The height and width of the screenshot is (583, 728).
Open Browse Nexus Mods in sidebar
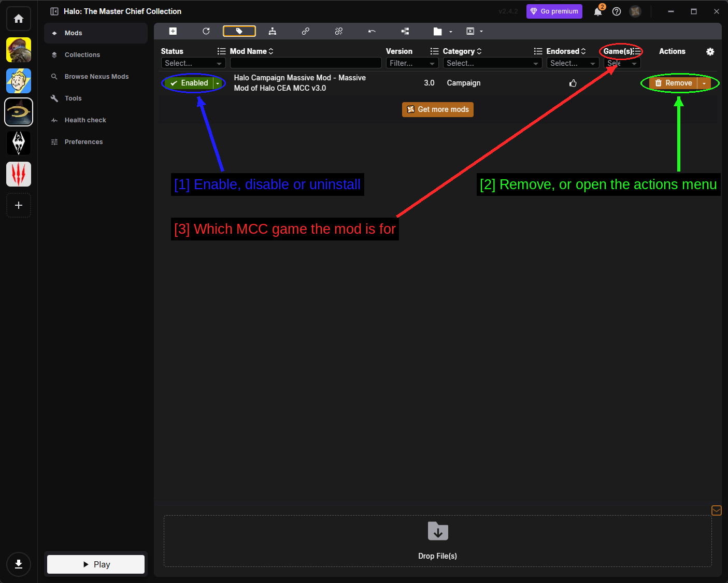(96, 77)
